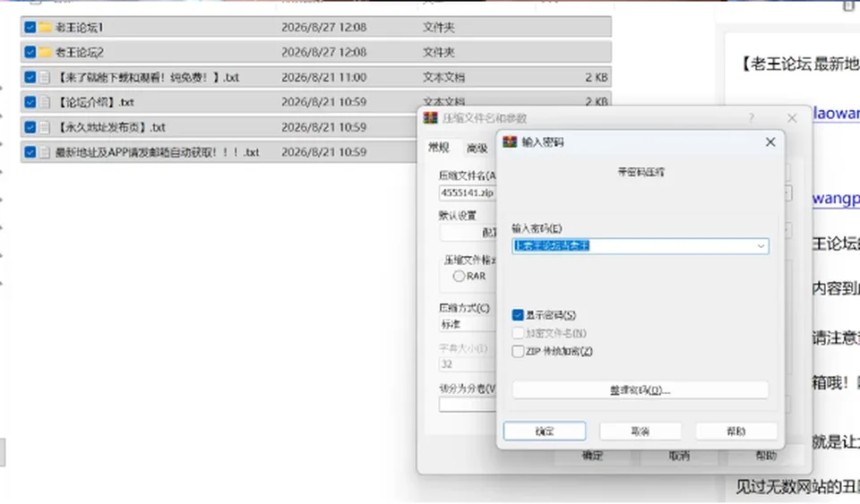The width and height of the screenshot is (860, 504).
Task: Click the question mark help icon of archive dialog
Action: click(752, 118)
